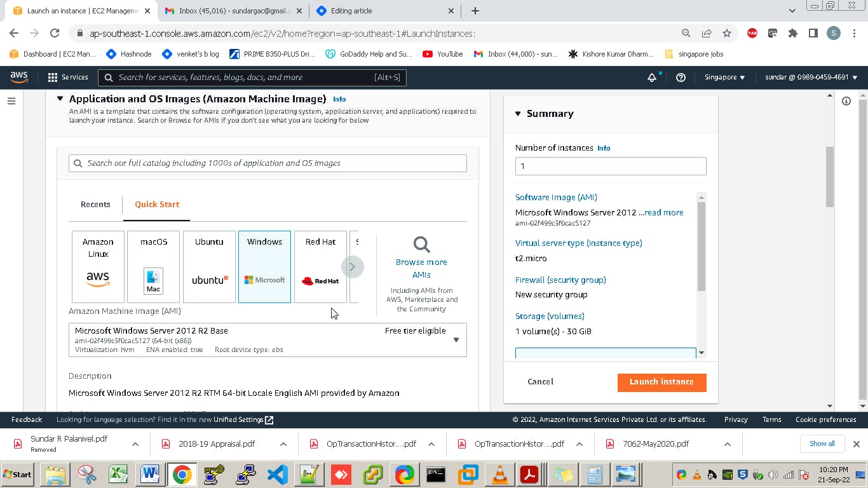The height and width of the screenshot is (488, 868).
Task: Collapse the Application and OS Images section
Action: click(60, 98)
